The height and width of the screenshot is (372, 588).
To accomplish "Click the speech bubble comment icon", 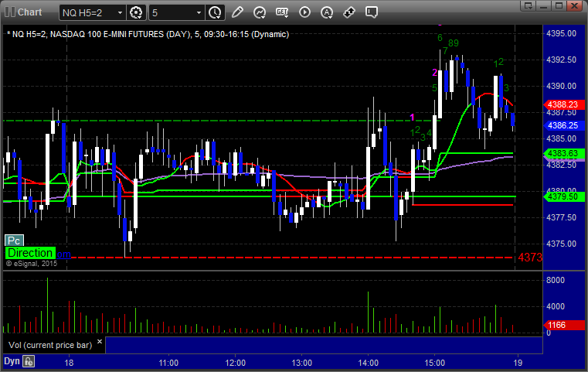I will pyautogui.click(x=372, y=12).
